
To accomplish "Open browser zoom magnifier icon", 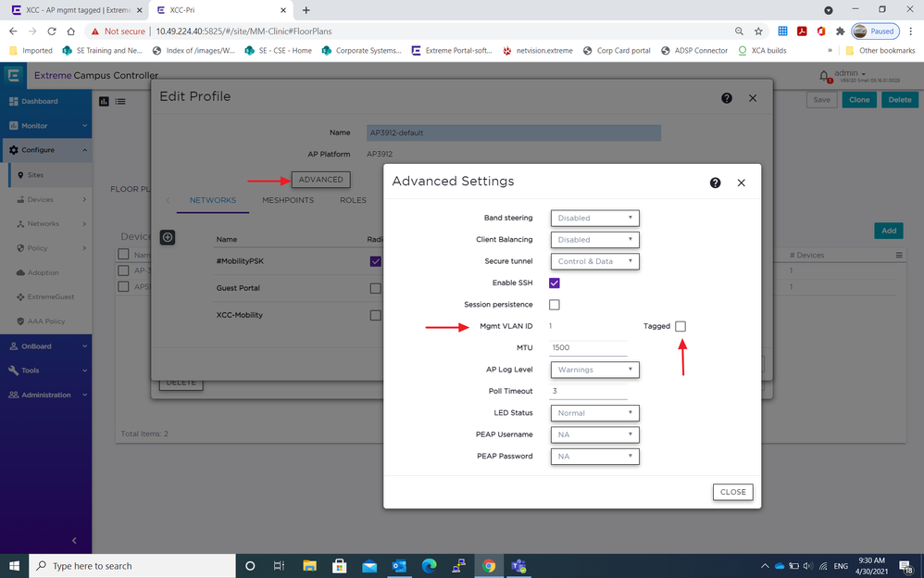I will (x=739, y=31).
